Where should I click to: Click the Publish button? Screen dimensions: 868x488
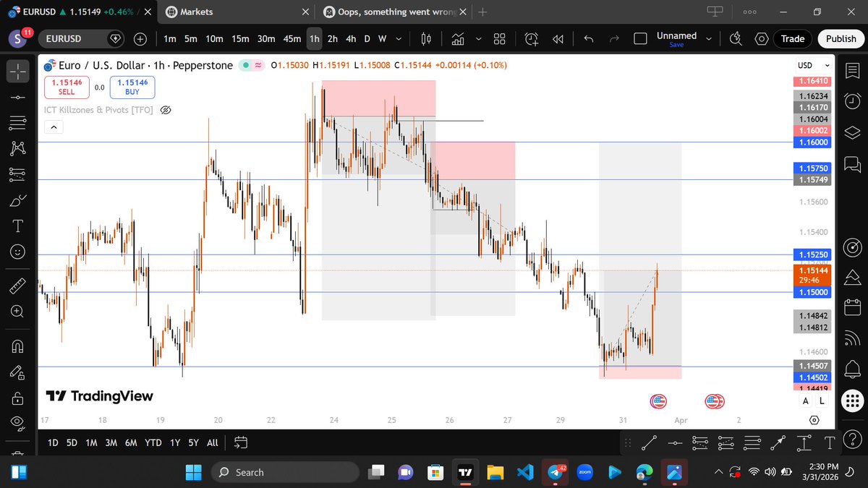click(x=841, y=39)
